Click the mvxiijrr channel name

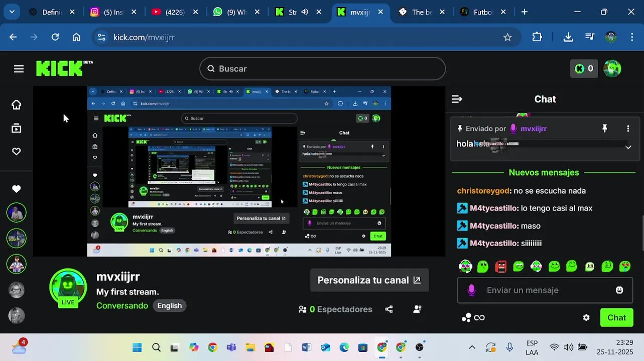118,277
